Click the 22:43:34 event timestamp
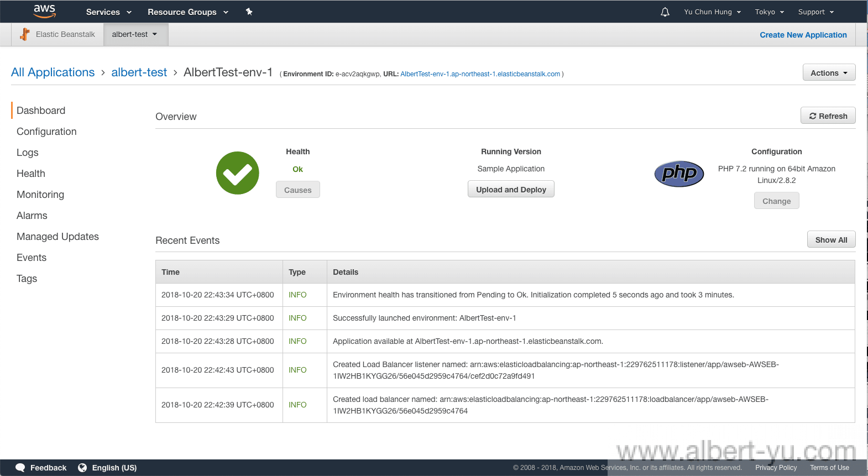 point(218,295)
